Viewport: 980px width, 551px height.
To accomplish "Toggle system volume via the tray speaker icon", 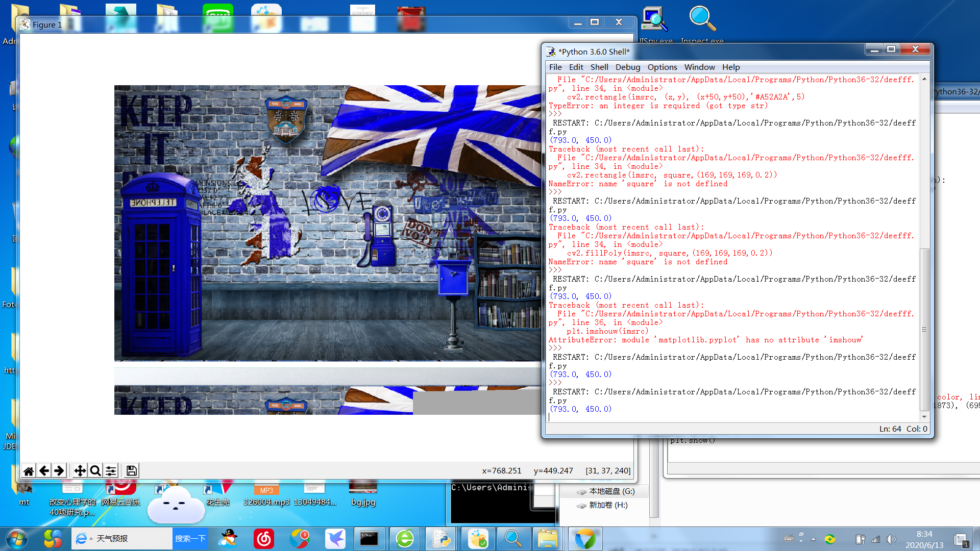I will [x=891, y=539].
